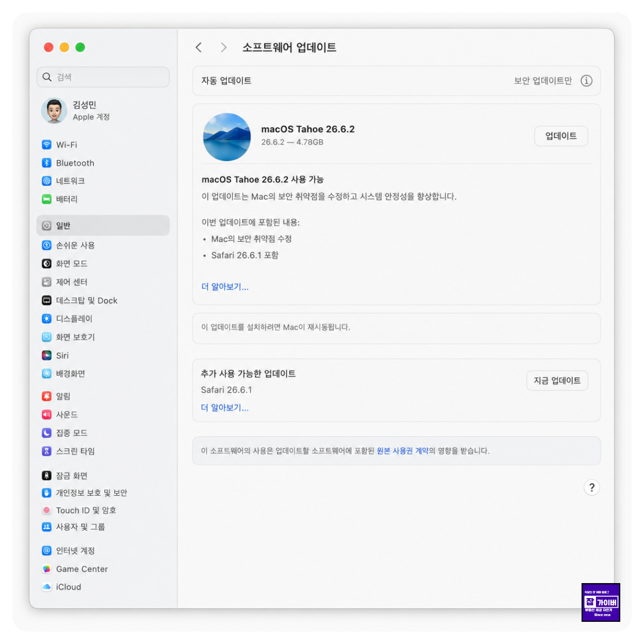Select 화면 보호기 icon
The width and height of the screenshot is (644, 644).
[46, 337]
